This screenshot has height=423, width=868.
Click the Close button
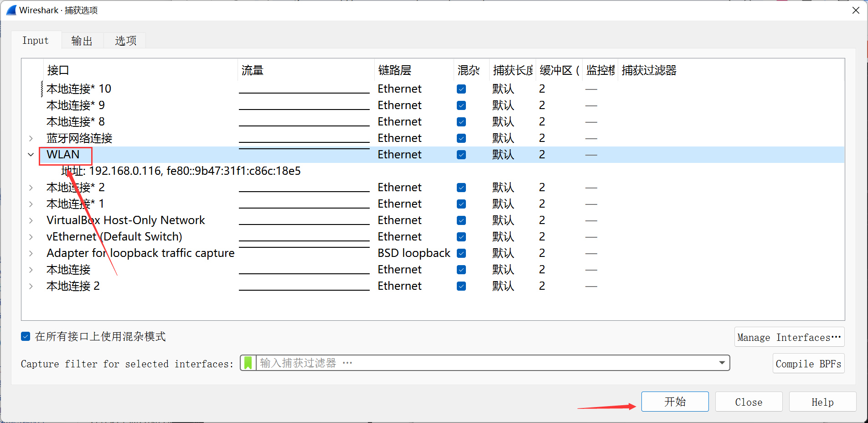pos(749,402)
